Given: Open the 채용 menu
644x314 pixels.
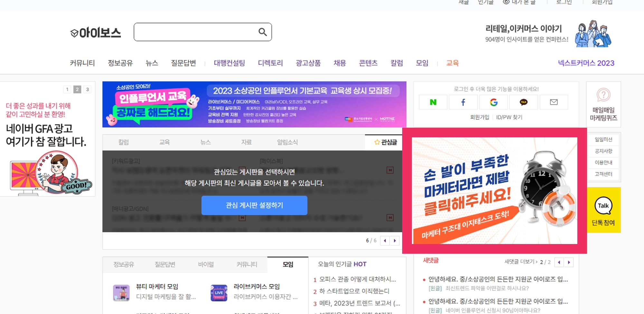Looking at the screenshot, I should [x=340, y=63].
